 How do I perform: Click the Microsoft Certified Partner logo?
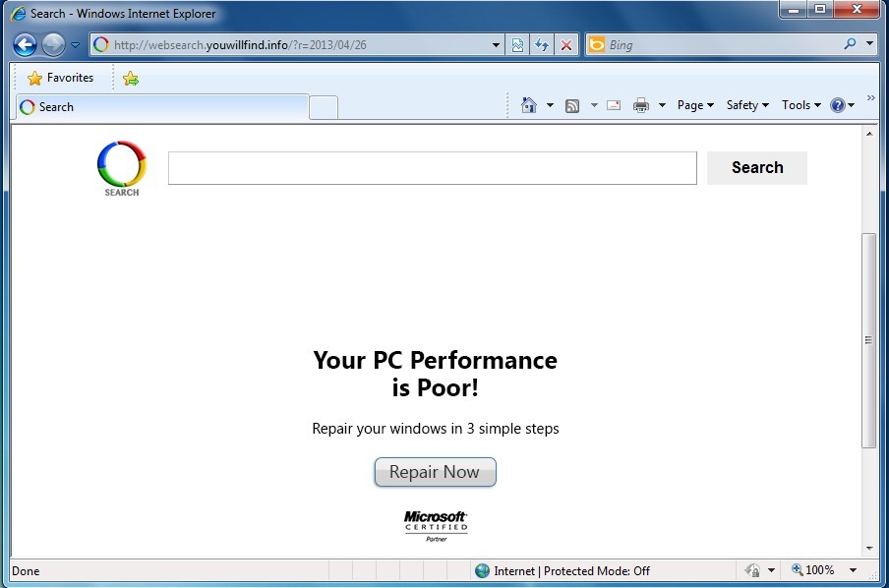(x=436, y=526)
